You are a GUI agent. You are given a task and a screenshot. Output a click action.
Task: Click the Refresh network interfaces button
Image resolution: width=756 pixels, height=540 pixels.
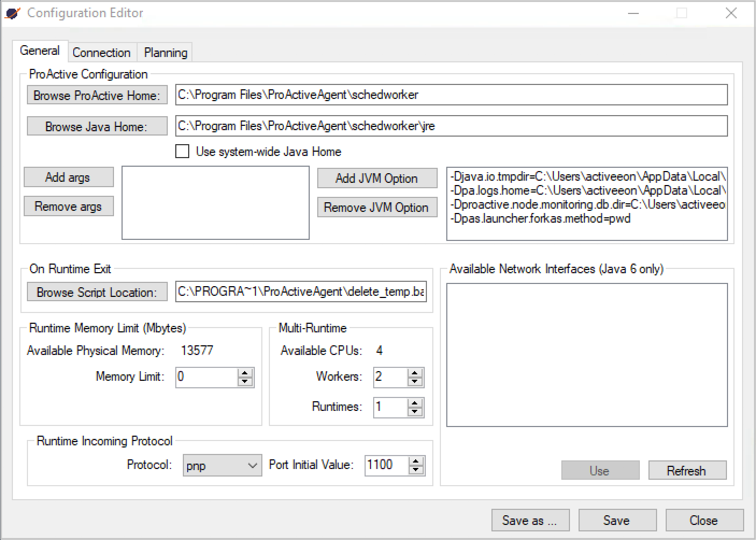tap(687, 471)
